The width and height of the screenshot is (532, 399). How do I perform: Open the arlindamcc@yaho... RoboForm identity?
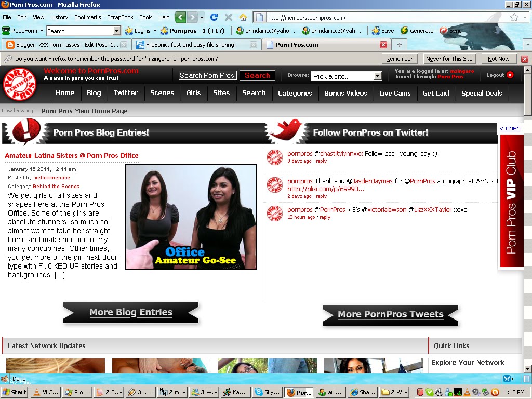tap(265, 31)
